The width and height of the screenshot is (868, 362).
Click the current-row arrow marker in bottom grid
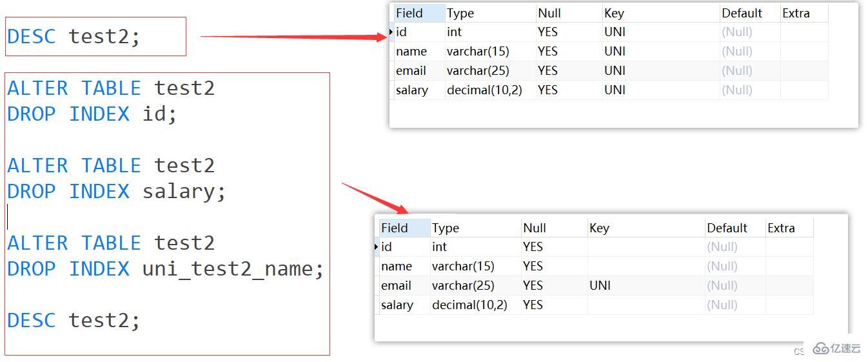pyautogui.click(x=377, y=247)
